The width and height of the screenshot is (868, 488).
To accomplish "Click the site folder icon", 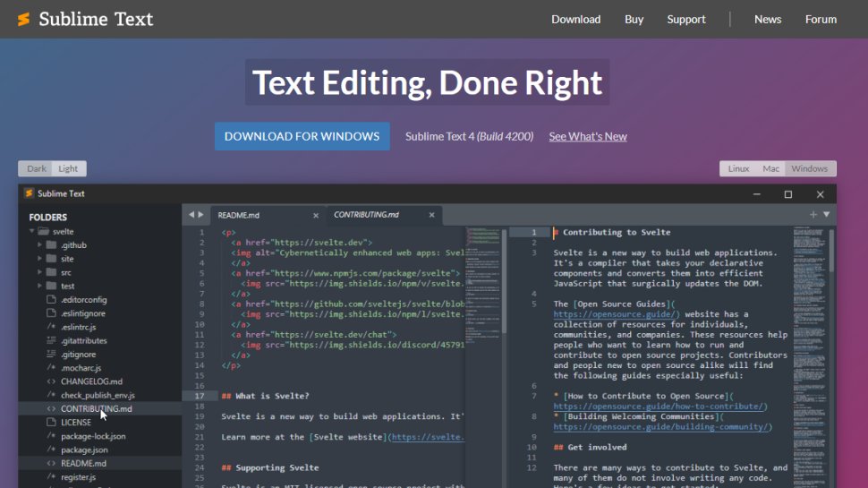I will click(52, 258).
